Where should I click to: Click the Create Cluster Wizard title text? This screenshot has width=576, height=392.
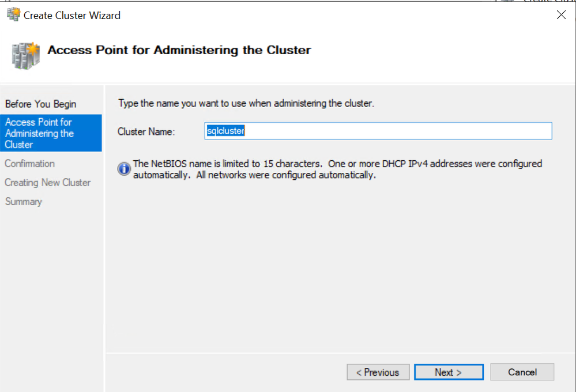click(x=72, y=16)
